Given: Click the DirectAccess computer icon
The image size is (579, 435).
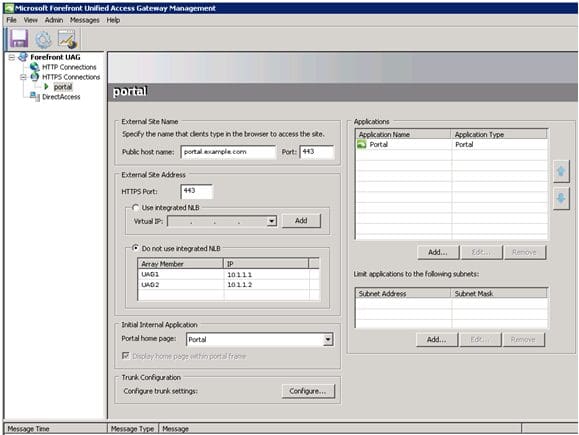Looking at the screenshot, I should [x=35, y=97].
